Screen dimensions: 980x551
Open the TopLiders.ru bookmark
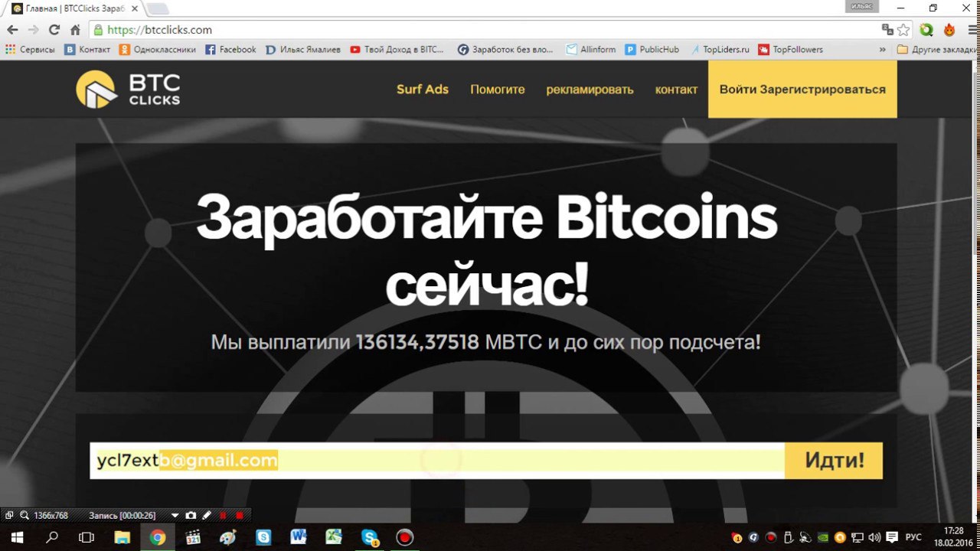pos(720,50)
